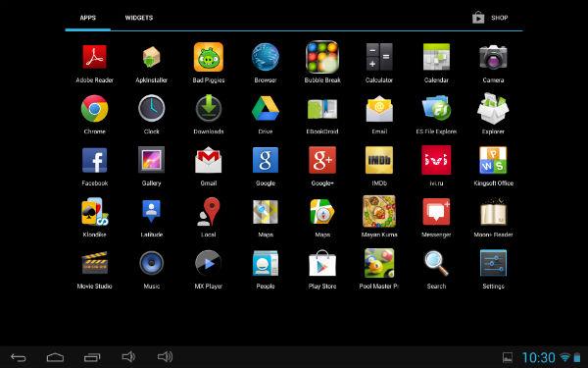Open the Gallery app
The height and width of the screenshot is (368, 588).
[152, 160]
